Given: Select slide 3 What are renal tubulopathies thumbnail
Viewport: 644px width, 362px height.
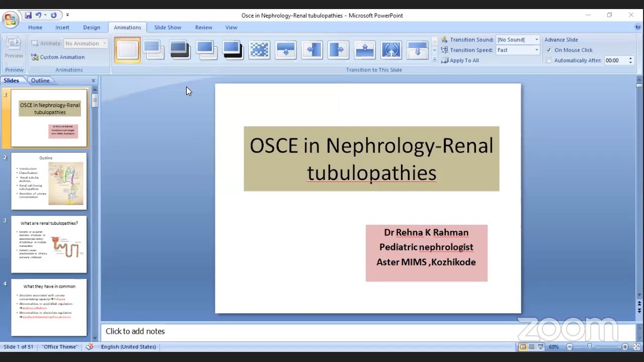Looking at the screenshot, I should pyautogui.click(x=49, y=245).
